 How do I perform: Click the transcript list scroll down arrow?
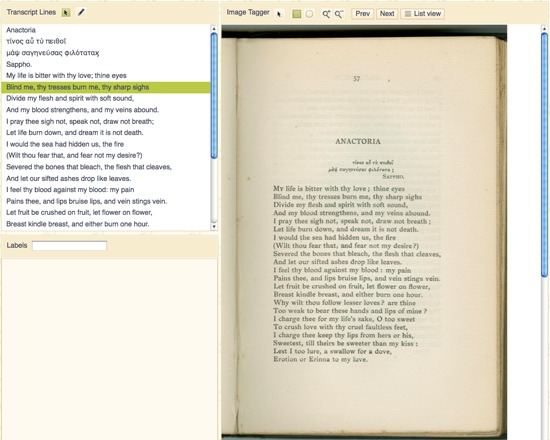point(214,227)
